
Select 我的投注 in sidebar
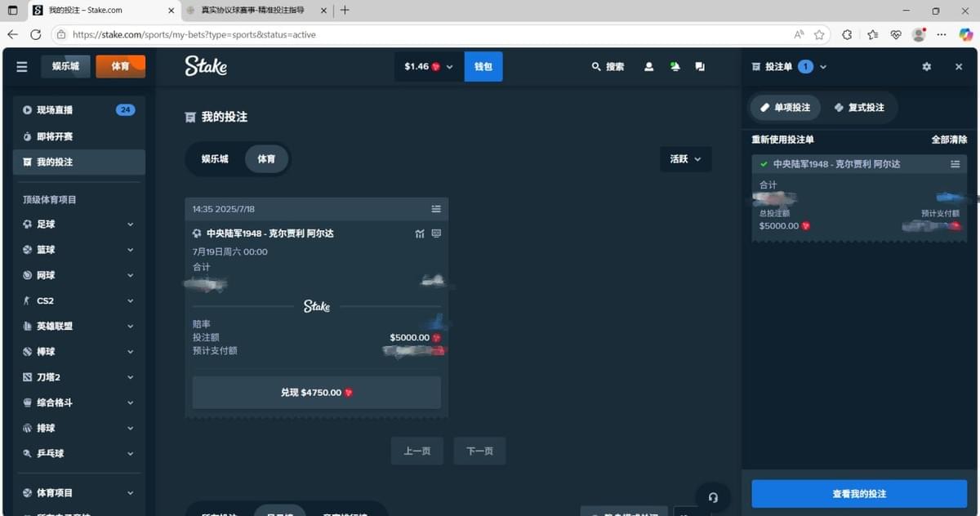pos(79,162)
